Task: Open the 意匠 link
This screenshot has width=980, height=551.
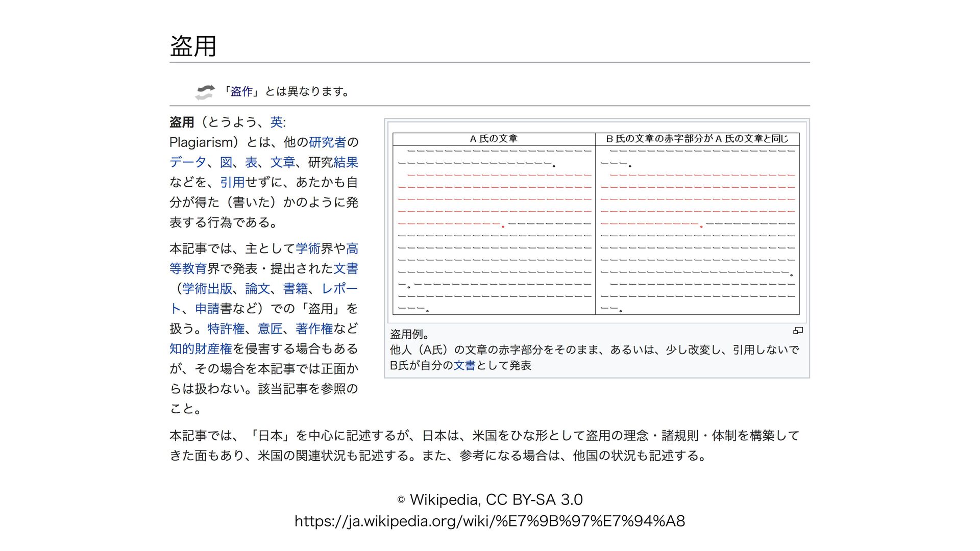Action: 270,329
